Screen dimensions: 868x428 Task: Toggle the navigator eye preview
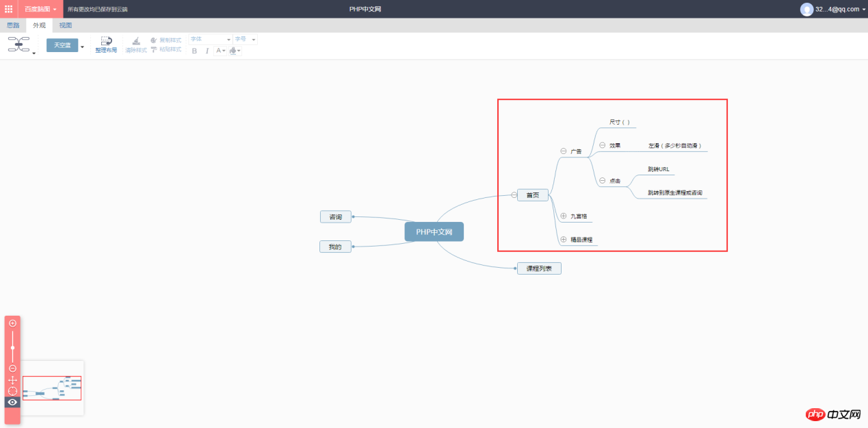[12, 402]
